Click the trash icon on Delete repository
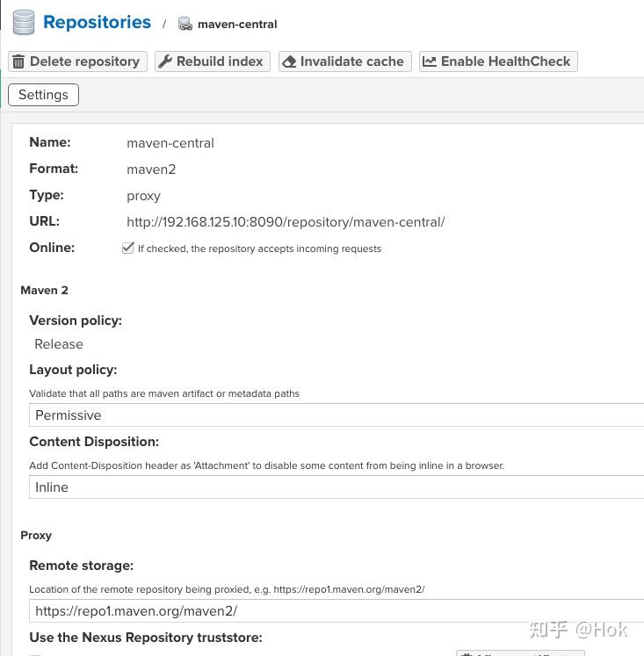 [x=18, y=61]
